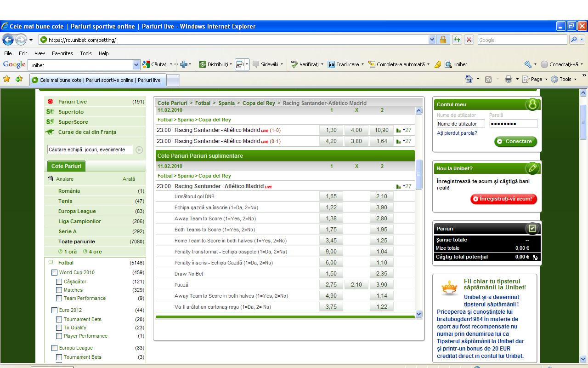Click the Print icon
Viewport: 588px width, 368px height.
pos(508,79)
